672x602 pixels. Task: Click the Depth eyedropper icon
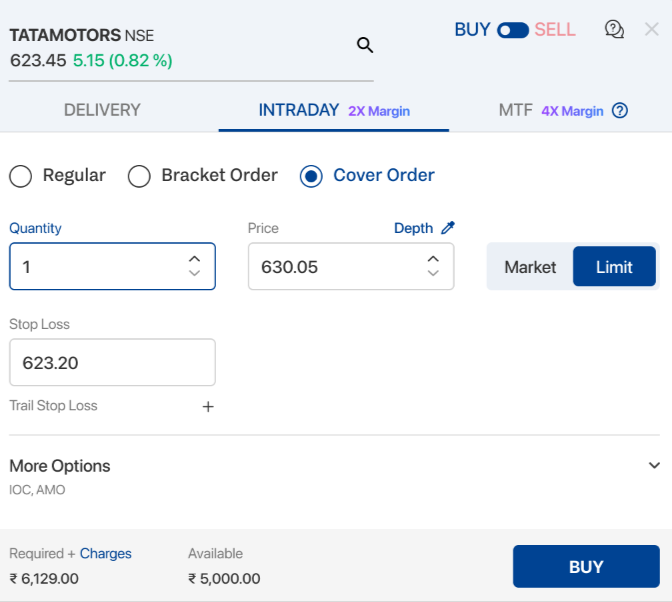click(448, 228)
